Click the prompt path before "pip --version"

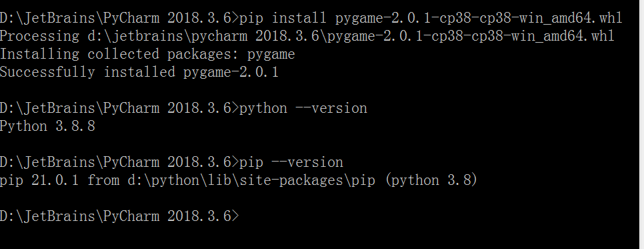coord(119,162)
